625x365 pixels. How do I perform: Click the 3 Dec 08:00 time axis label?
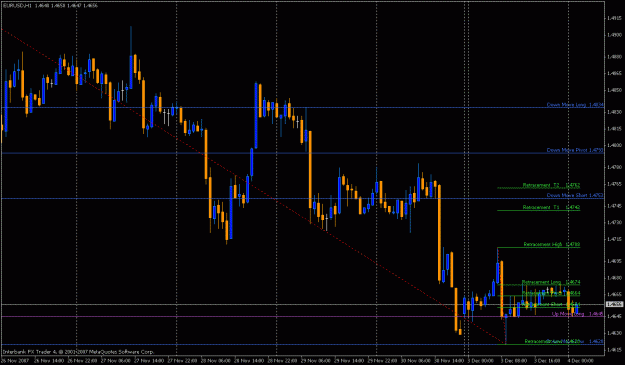(514, 361)
